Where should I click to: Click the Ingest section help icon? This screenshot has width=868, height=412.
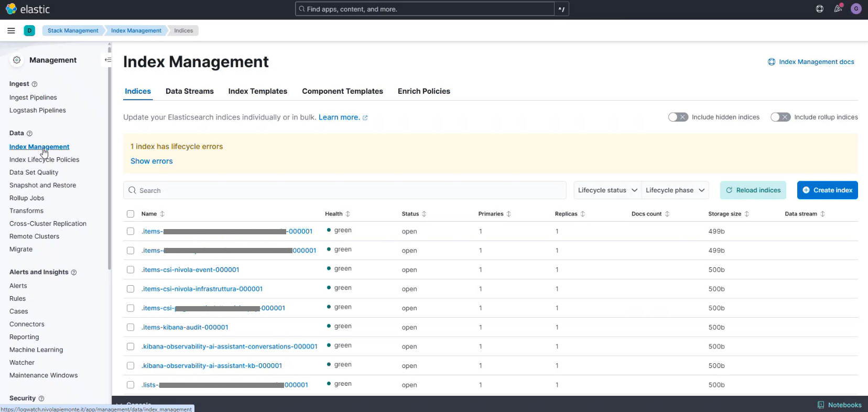coord(35,84)
